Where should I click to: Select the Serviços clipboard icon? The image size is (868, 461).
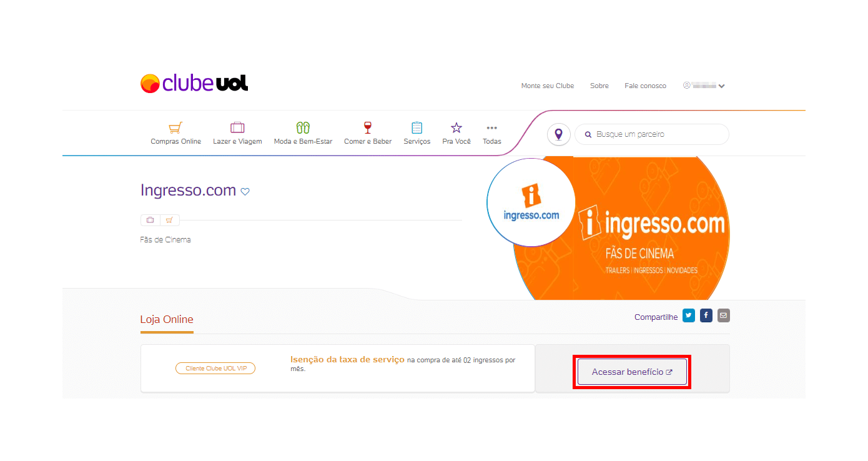click(417, 128)
